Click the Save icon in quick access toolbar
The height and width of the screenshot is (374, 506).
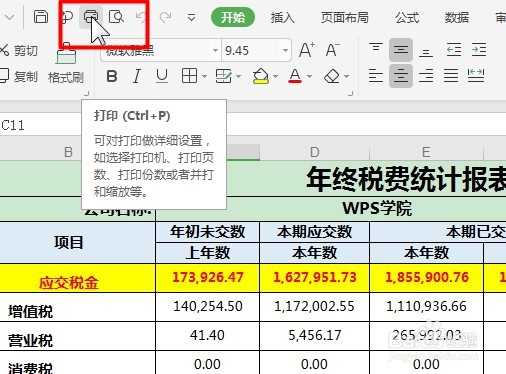(41, 16)
